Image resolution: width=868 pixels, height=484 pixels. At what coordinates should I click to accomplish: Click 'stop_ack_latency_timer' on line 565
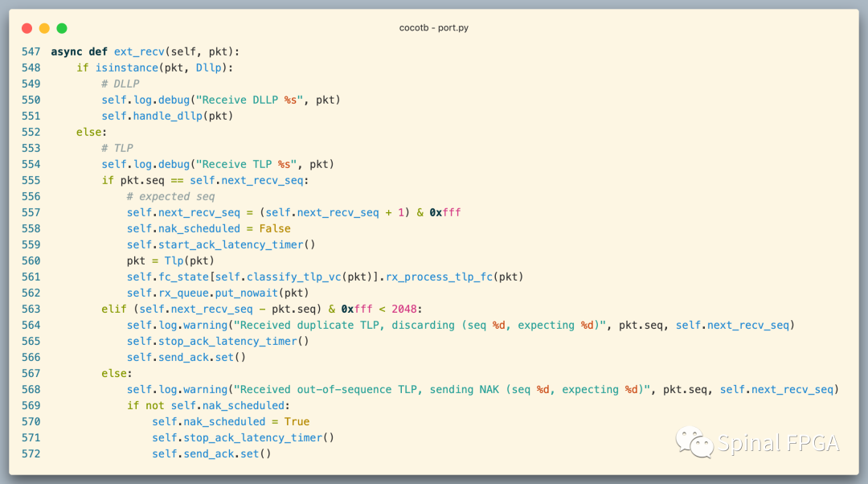coord(227,341)
